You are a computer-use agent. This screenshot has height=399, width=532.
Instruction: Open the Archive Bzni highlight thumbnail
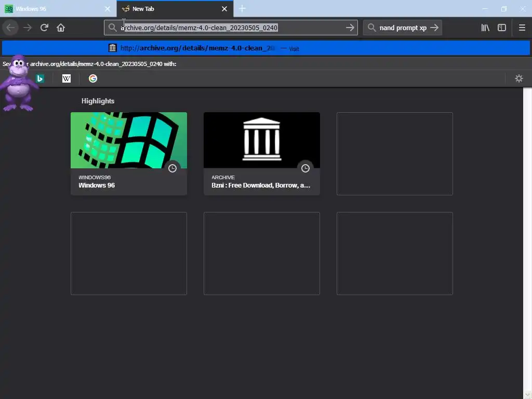(x=262, y=140)
